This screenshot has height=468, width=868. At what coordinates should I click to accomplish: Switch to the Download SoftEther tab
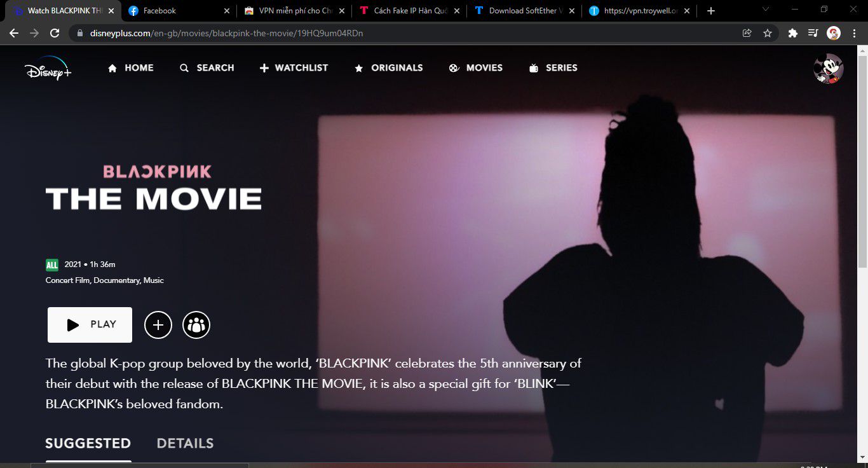[524, 11]
